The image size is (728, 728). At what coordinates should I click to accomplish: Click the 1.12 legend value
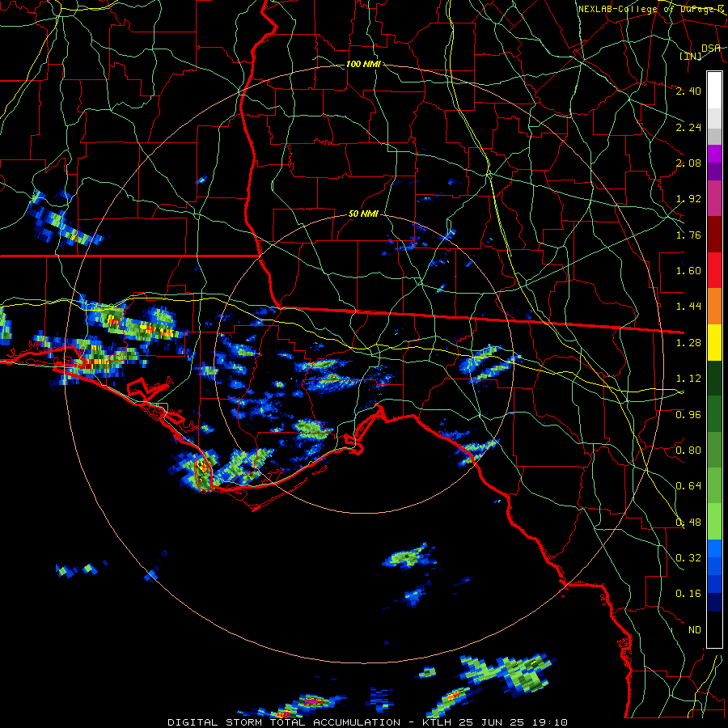tap(688, 379)
